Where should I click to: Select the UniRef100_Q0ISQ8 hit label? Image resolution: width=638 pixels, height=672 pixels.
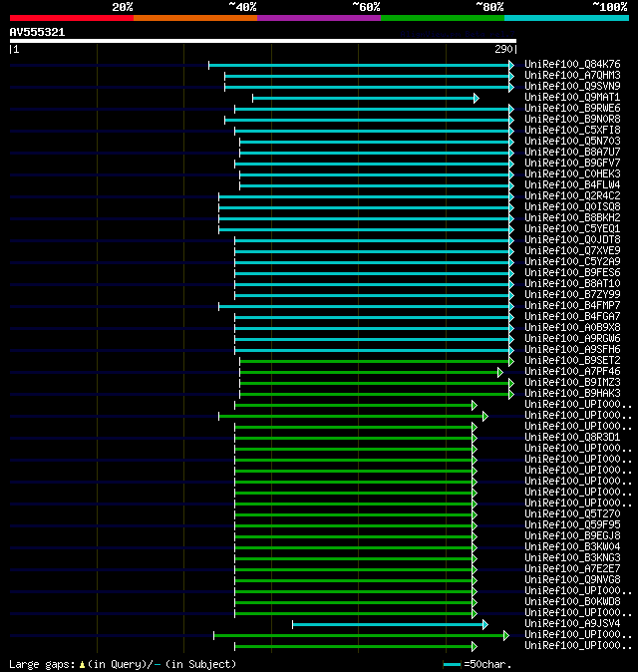pos(572,207)
